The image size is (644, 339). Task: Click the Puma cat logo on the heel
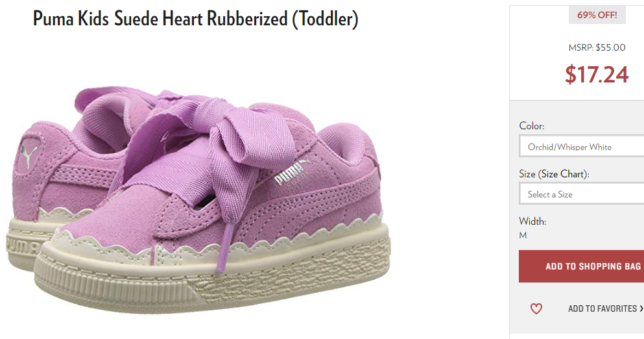[29, 157]
